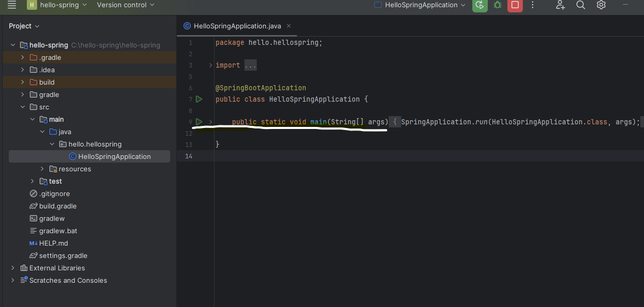
Task: Place cursor on package hello.hellospring line
Action: 269,42
